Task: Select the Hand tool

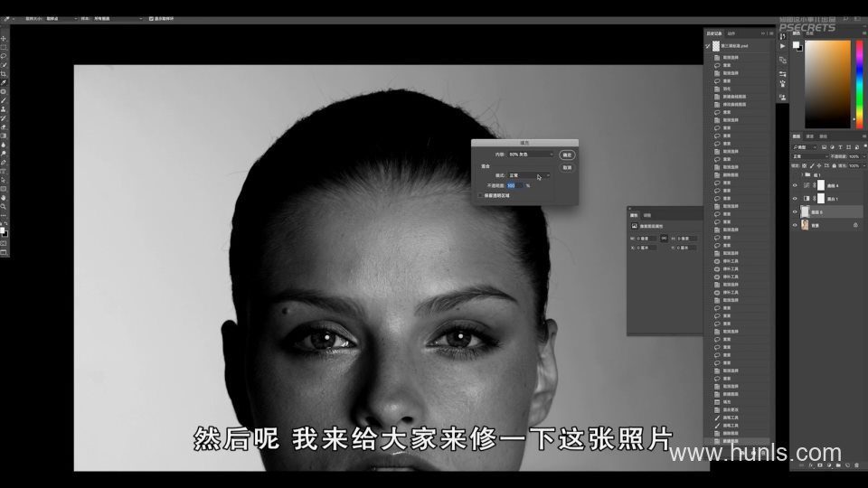Action: coord(4,198)
